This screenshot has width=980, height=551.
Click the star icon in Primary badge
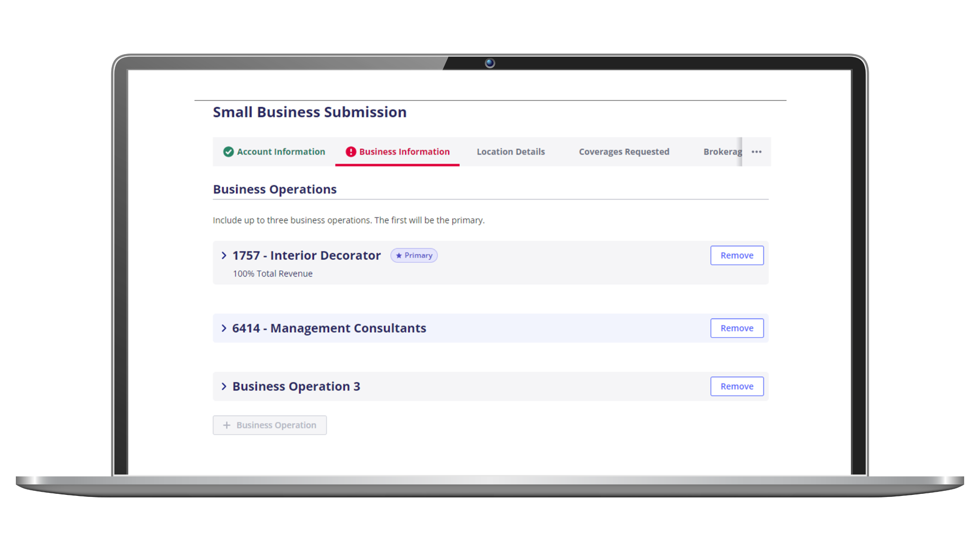(399, 256)
